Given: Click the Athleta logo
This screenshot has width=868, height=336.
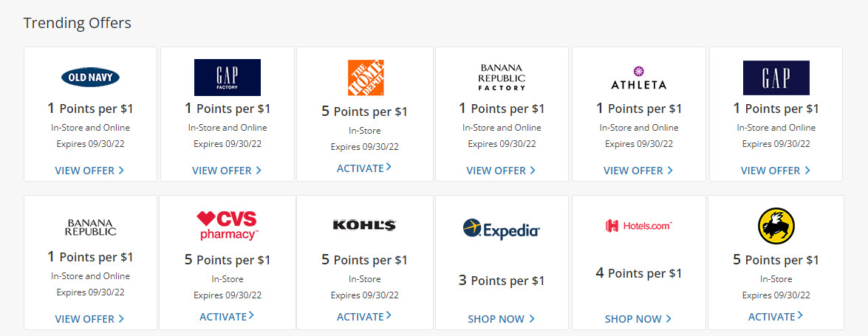Looking at the screenshot, I should click(x=639, y=78).
